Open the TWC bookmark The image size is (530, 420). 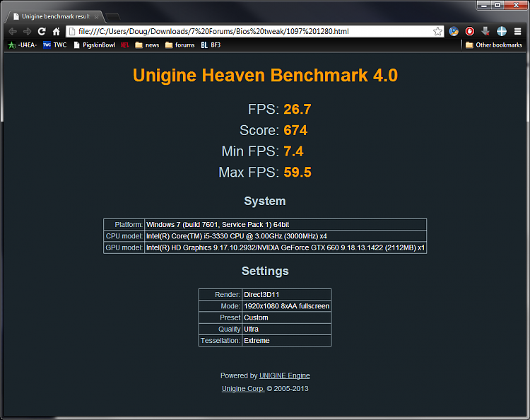point(54,45)
